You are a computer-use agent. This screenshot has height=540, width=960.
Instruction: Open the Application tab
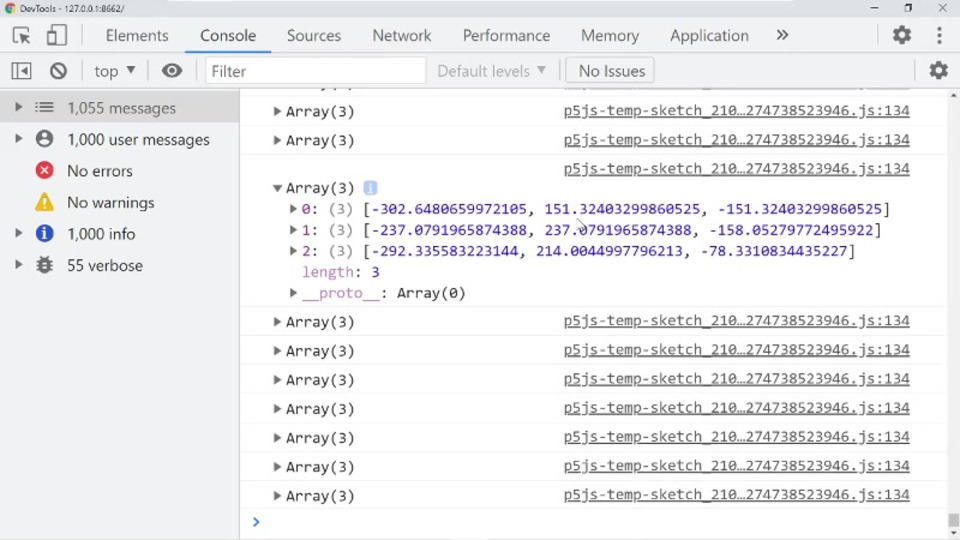tap(709, 36)
